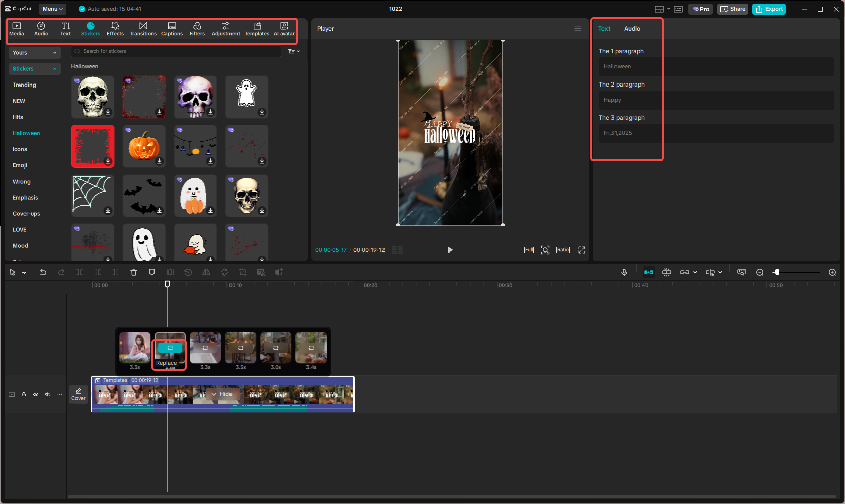The width and height of the screenshot is (845, 504).
Task: Open the Audio library tab
Action: tap(41, 29)
